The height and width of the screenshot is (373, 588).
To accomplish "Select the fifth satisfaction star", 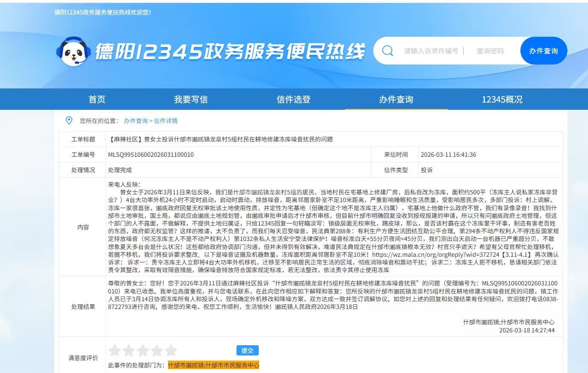I will pos(171,351).
